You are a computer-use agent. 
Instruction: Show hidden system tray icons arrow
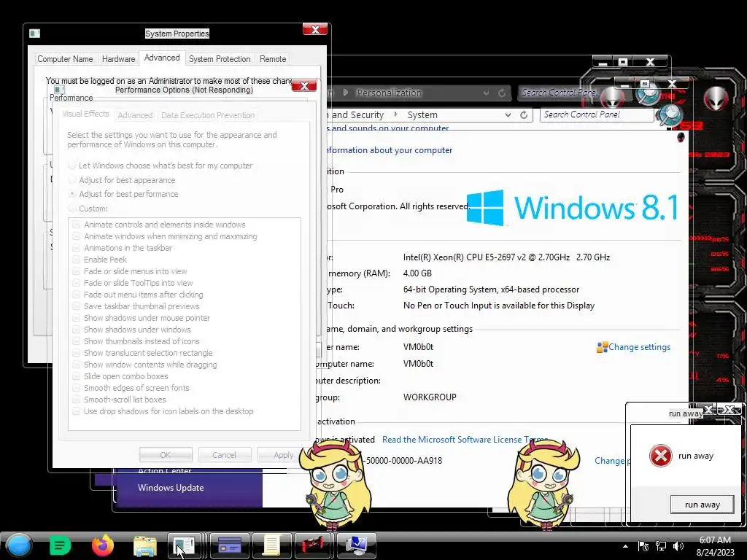click(x=625, y=546)
